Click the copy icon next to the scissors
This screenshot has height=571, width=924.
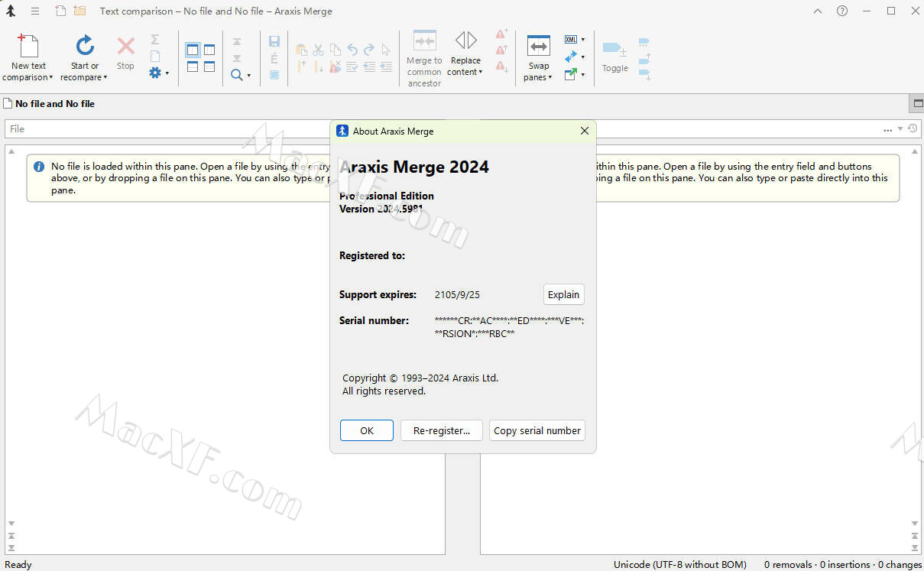click(x=335, y=50)
